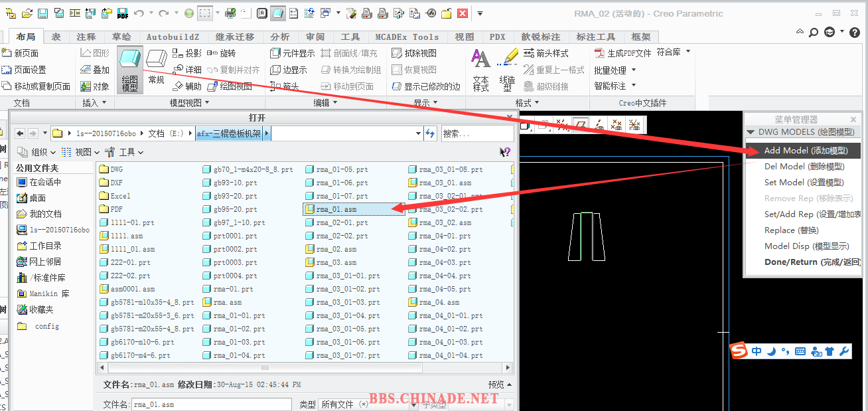Viewport: 868px width, 411px height.
Task: Click the 文件名 filename input field
Action: click(211, 404)
